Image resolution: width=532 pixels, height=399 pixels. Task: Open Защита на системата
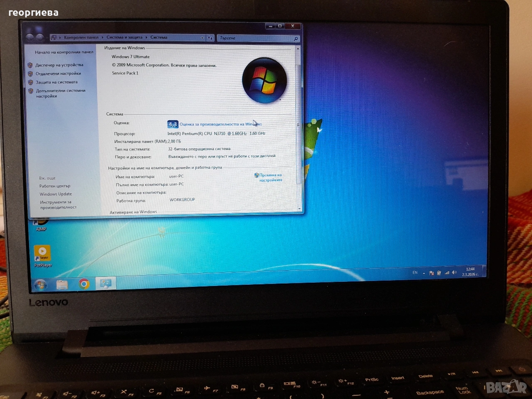pos(57,82)
